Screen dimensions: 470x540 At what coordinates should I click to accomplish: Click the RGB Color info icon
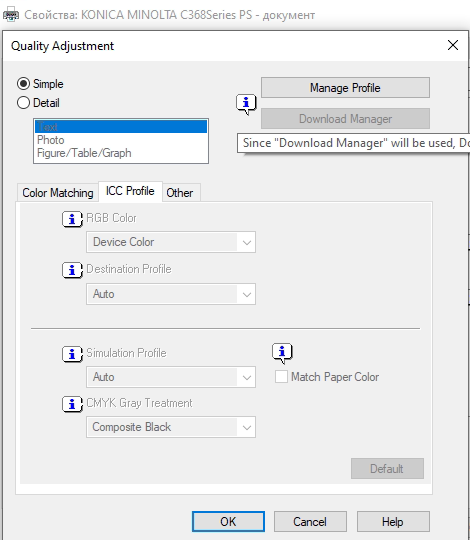(x=72, y=219)
